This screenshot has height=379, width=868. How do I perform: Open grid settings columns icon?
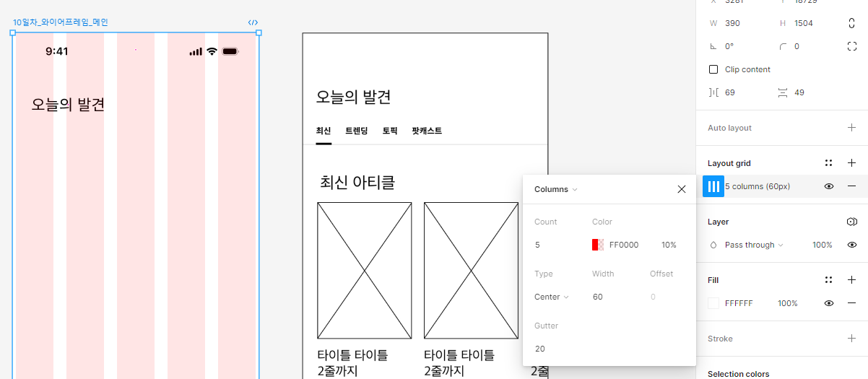coord(713,186)
